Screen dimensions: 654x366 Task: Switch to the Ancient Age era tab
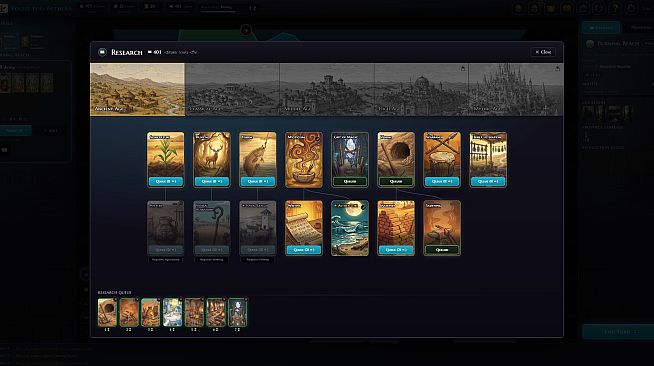137,90
